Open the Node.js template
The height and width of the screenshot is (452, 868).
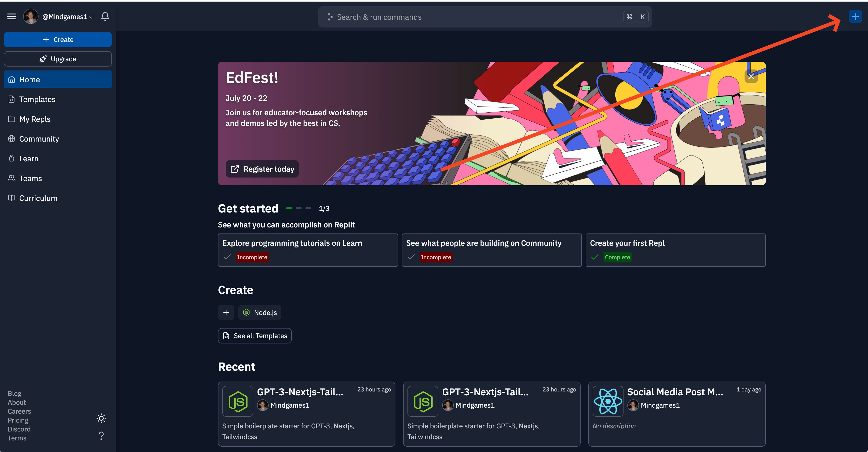(259, 312)
